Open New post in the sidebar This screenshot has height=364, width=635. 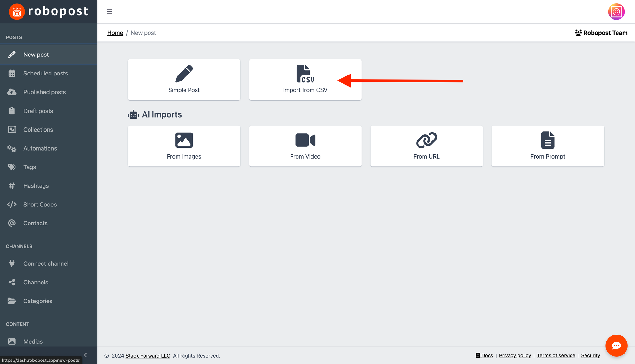pos(48,55)
